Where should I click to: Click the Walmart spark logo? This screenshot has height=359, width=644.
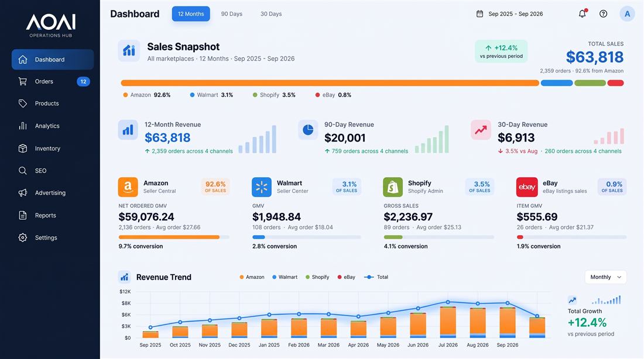262,187
